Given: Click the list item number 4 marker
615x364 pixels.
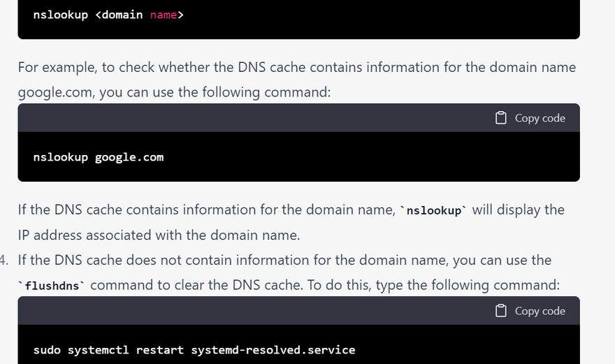Looking at the screenshot, I should (5, 260).
